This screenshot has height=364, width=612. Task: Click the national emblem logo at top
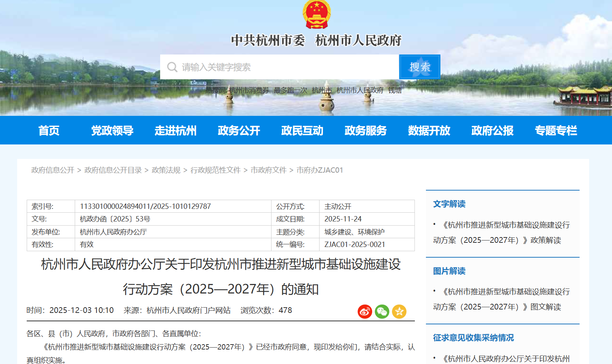point(316,14)
